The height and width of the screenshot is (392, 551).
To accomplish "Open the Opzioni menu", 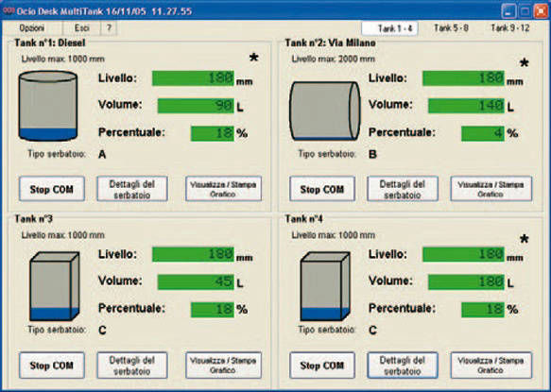I will pyautogui.click(x=32, y=28).
